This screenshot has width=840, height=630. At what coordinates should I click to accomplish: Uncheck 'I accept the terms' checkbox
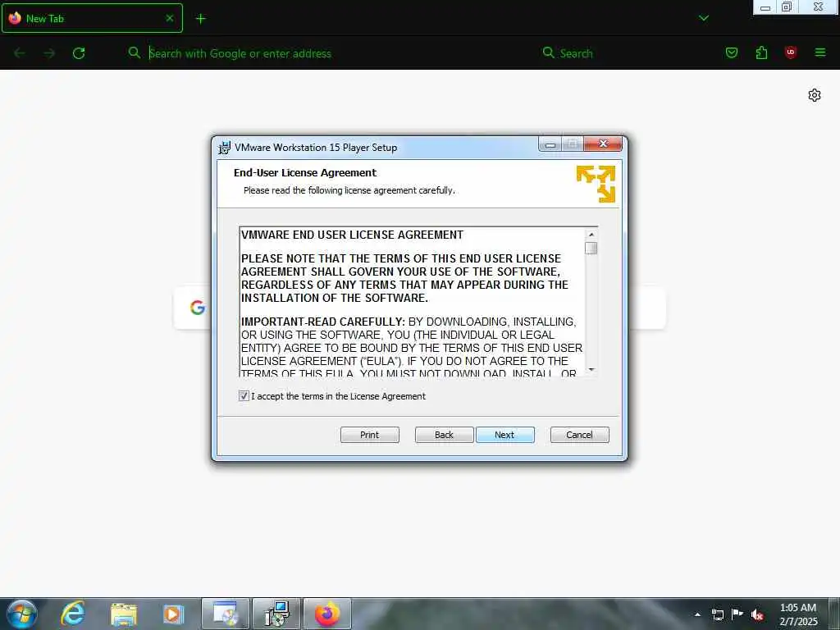(244, 396)
